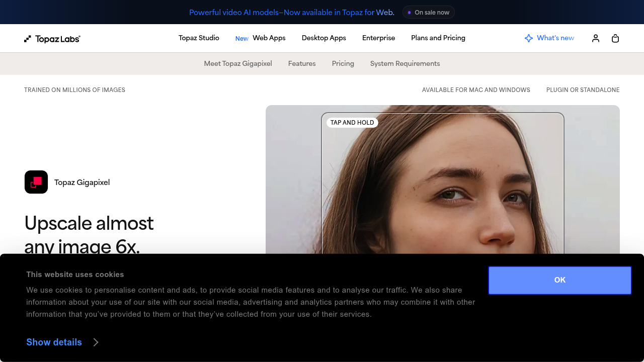
Task: Open the user account icon
Action: pos(596,38)
